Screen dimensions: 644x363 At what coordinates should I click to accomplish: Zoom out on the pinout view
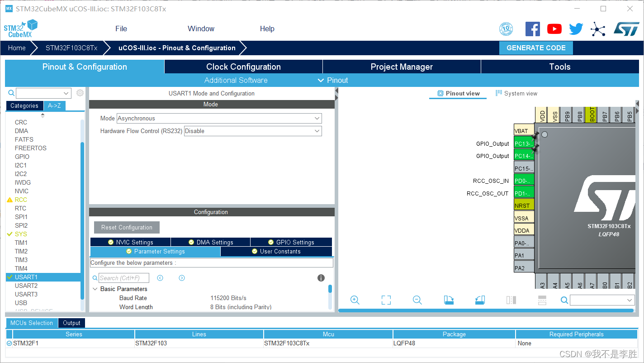tap(417, 300)
